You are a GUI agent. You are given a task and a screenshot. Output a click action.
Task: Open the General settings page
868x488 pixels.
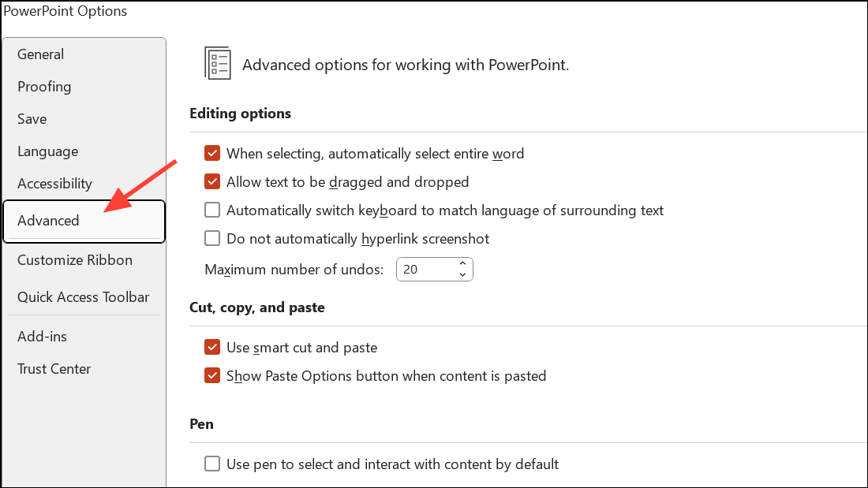(x=40, y=54)
